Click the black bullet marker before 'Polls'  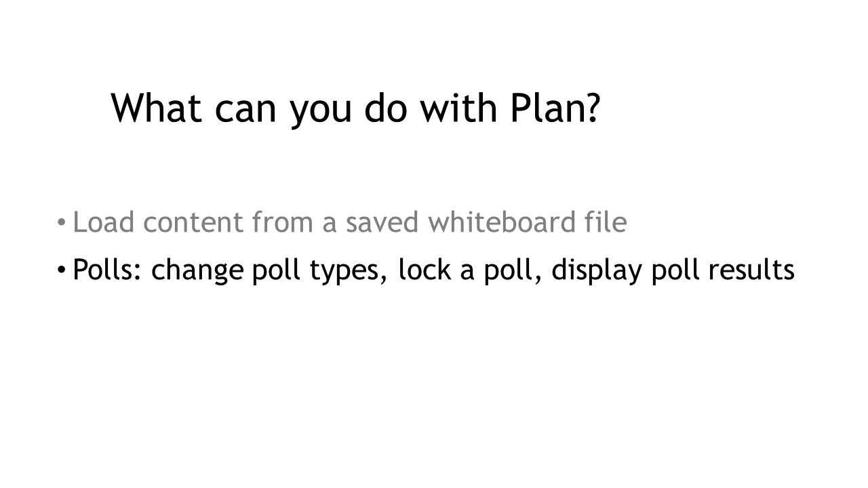click(62, 270)
